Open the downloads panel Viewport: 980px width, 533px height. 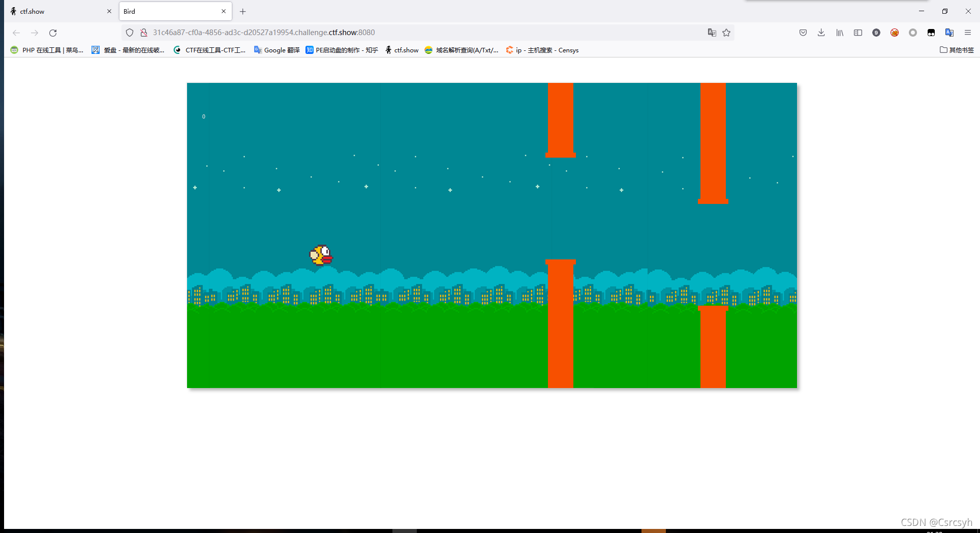pyautogui.click(x=821, y=33)
